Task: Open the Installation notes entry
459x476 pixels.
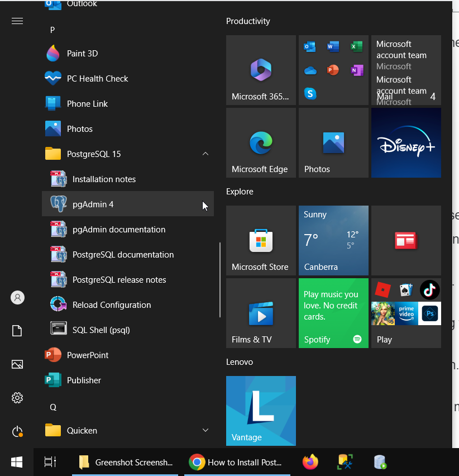Action: [104, 179]
